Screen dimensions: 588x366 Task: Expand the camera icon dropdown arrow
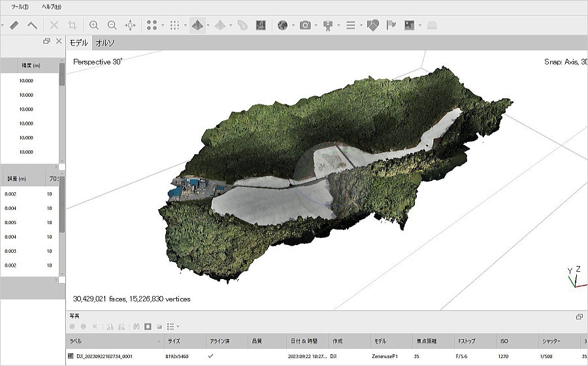316,25
